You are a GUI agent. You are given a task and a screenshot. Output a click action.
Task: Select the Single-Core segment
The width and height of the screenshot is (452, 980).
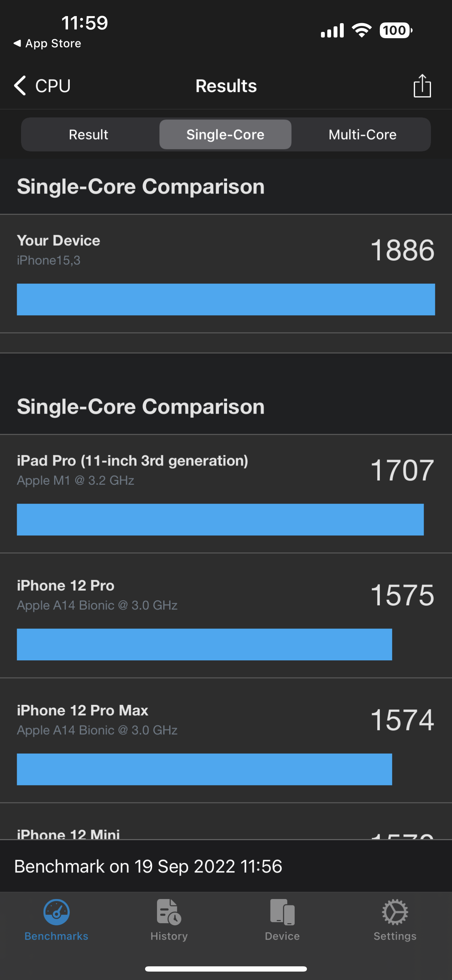click(x=225, y=135)
